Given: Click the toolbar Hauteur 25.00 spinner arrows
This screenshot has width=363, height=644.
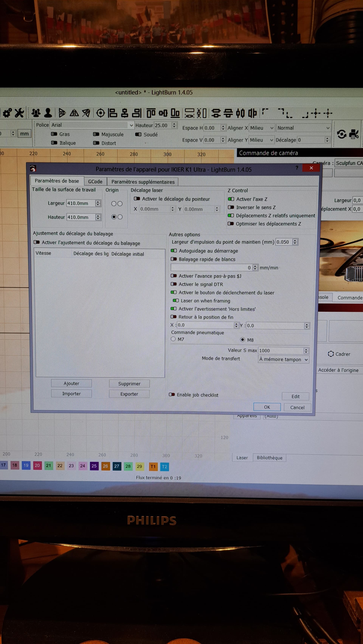Looking at the screenshot, I should tap(174, 125).
